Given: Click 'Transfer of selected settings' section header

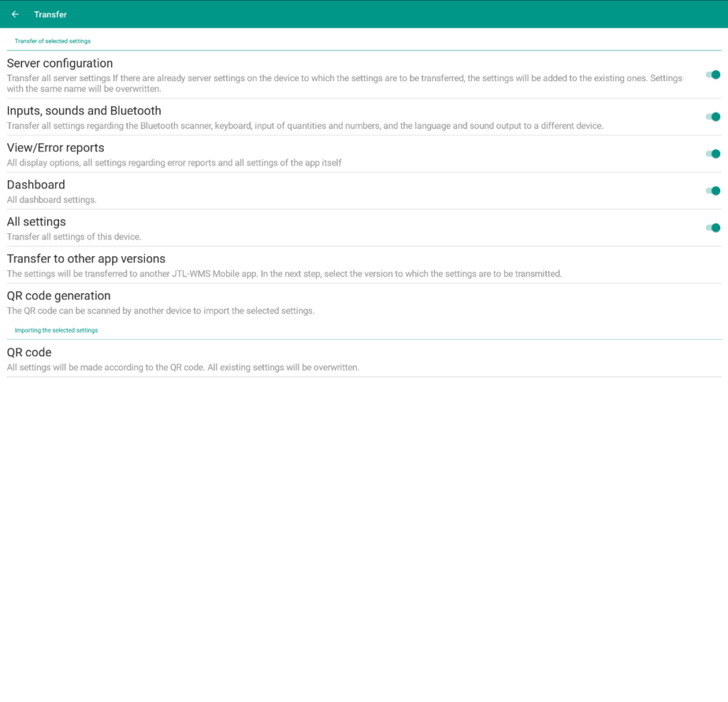Looking at the screenshot, I should 53,41.
